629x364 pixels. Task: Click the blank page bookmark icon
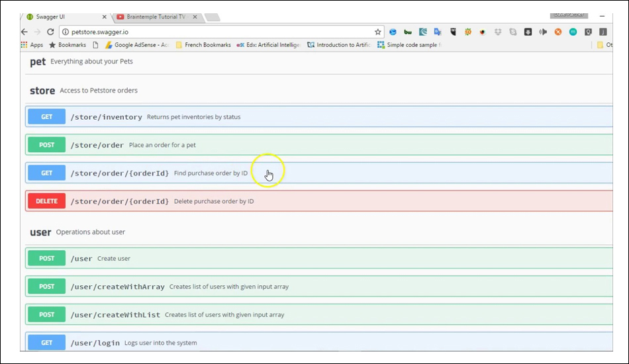(95, 45)
